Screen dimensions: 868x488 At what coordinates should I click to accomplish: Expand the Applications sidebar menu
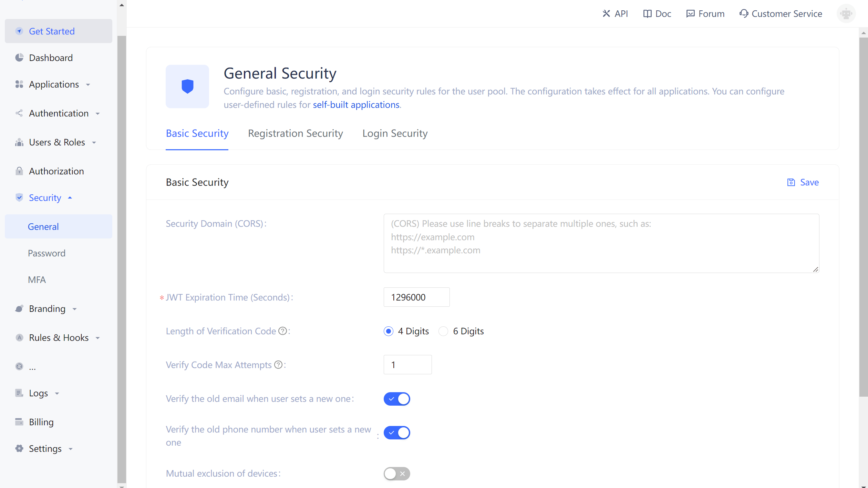pos(54,84)
